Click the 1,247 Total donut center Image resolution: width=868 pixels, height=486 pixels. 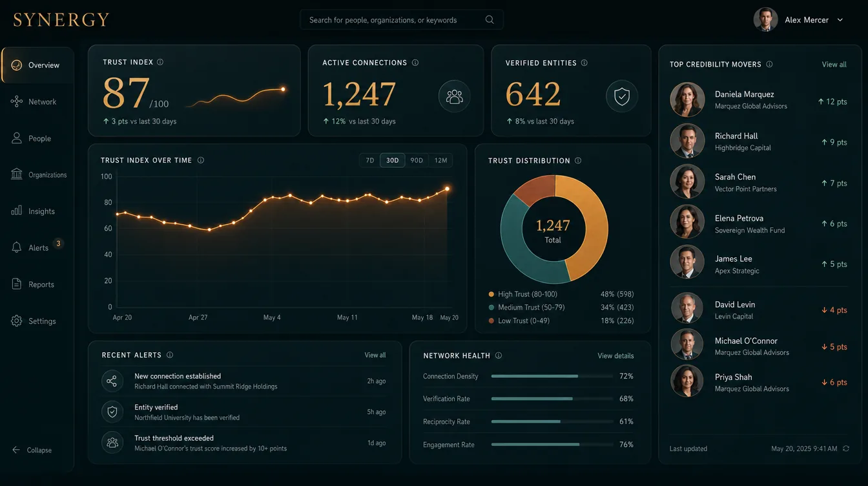coord(553,229)
